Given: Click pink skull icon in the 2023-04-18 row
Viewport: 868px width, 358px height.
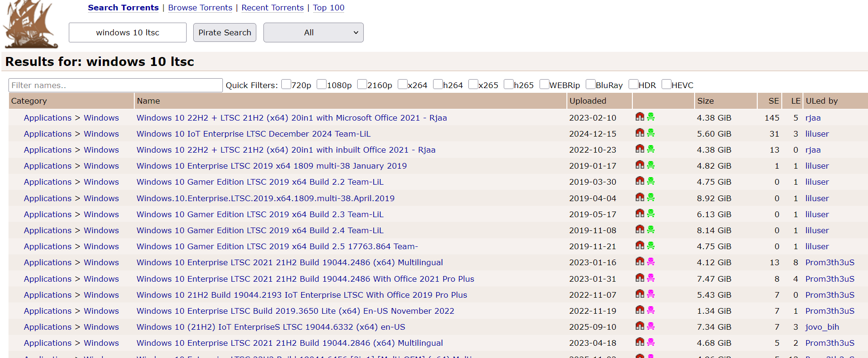Looking at the screenshot, I should tap(651, 342).
